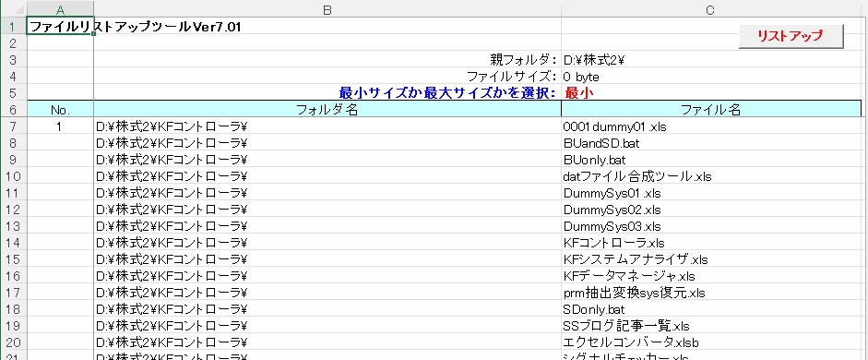Click the select-all corner of the sheet

[13, 9]
